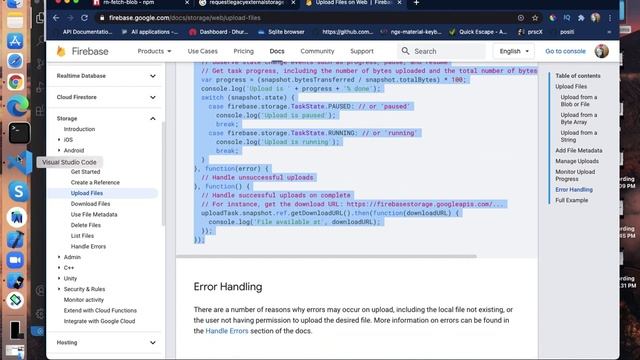Jump to Manage Uploads in contents

pos(577,161)
